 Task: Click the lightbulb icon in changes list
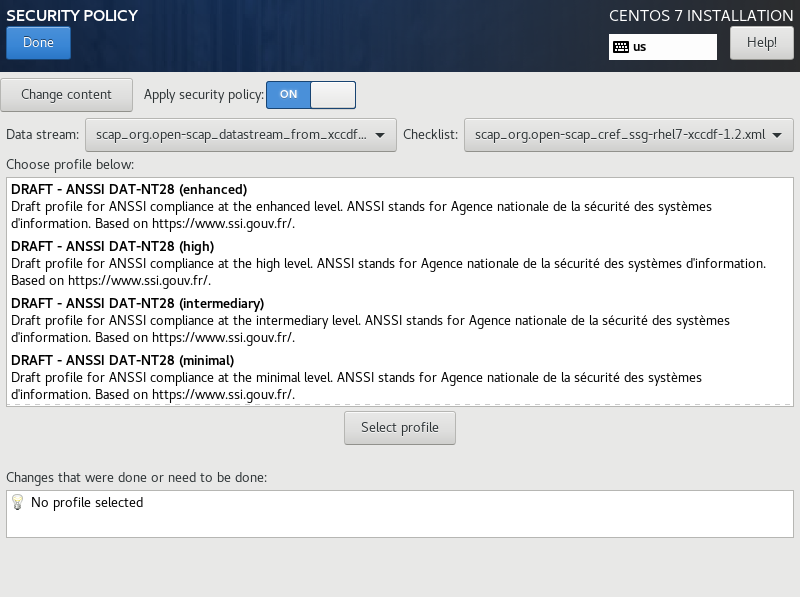pyautogui.click(x=17, y=503)
